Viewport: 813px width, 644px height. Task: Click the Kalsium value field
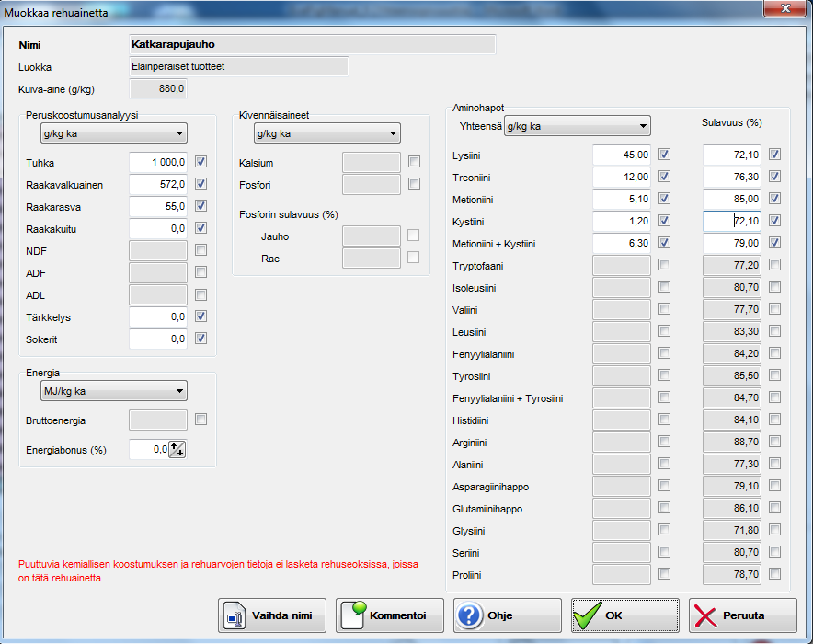tap(372, 162)
